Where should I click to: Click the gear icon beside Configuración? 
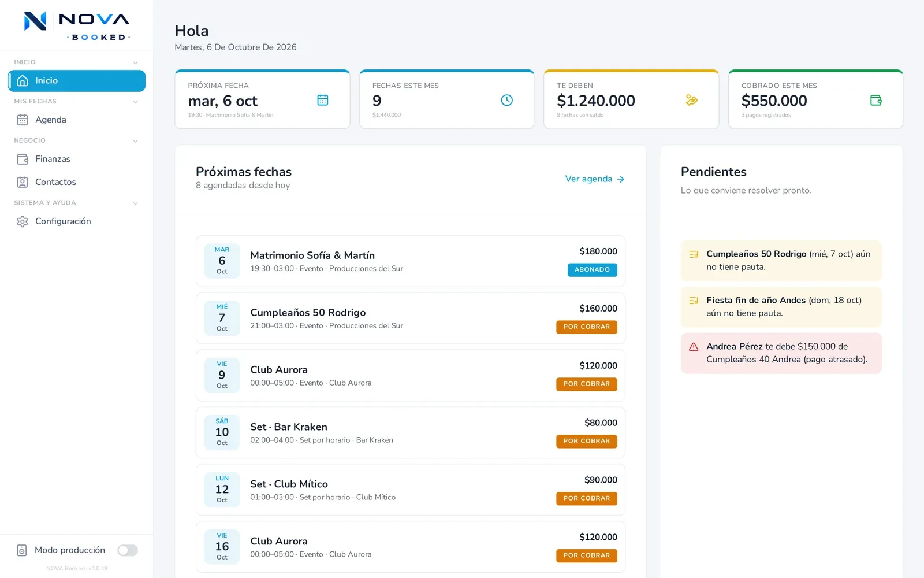pos(23,221)
